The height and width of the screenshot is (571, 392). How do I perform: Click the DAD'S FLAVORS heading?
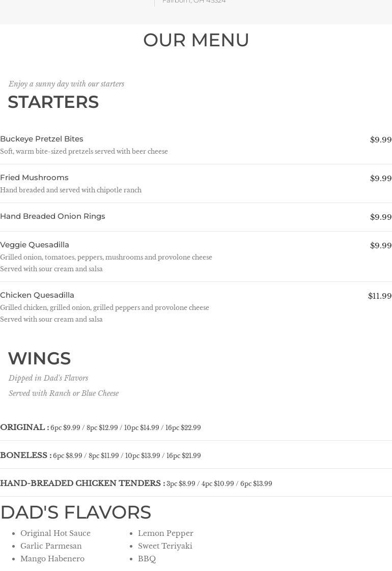tap(76, 512)
